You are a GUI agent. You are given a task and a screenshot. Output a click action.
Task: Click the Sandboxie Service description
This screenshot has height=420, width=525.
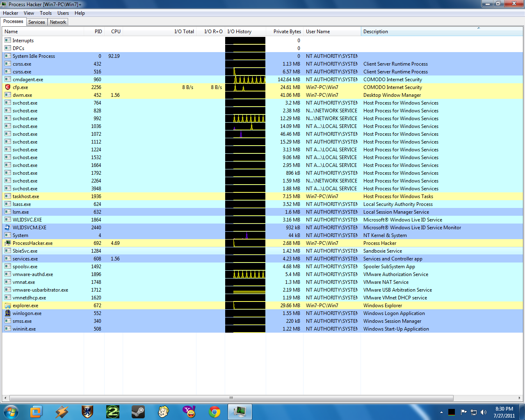pos(383,251)
